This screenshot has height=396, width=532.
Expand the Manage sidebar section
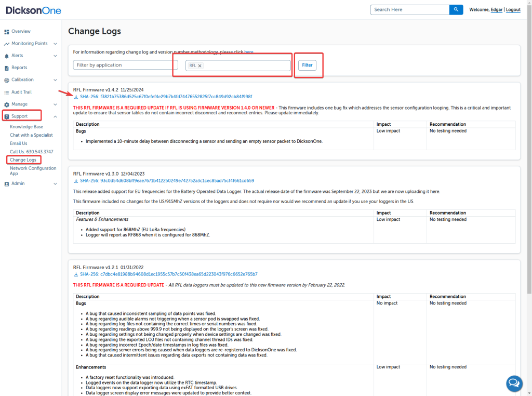click(x=55, y=104)
